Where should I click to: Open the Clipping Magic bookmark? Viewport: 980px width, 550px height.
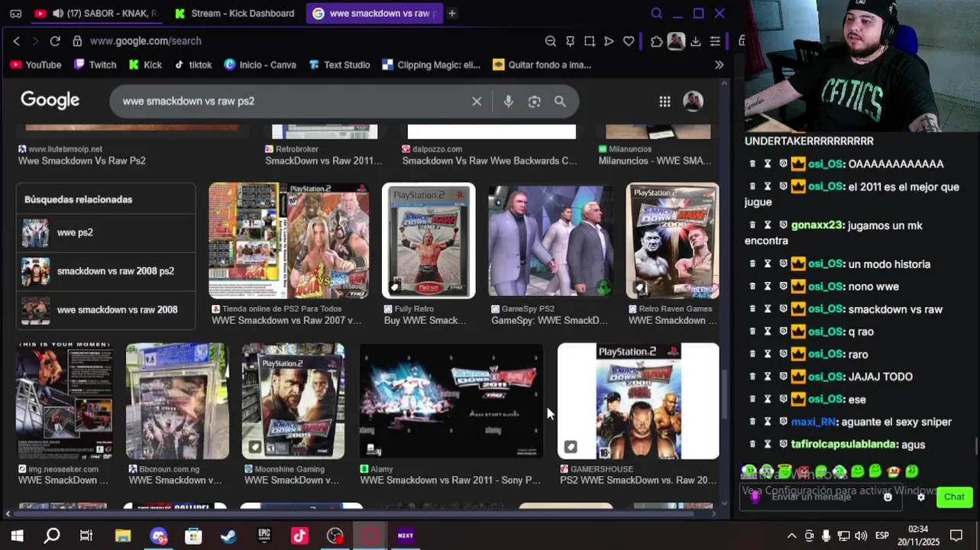(431, 65)
